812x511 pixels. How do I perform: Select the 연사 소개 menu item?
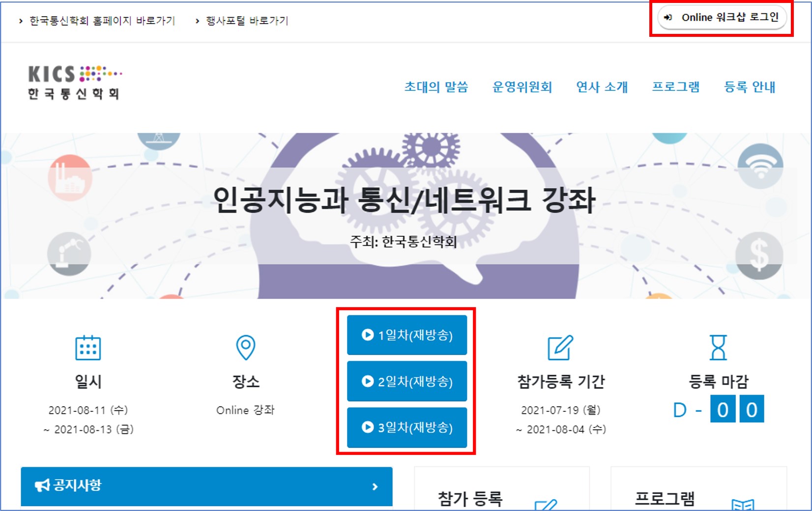pyautogui.click(x=602, y=87)
